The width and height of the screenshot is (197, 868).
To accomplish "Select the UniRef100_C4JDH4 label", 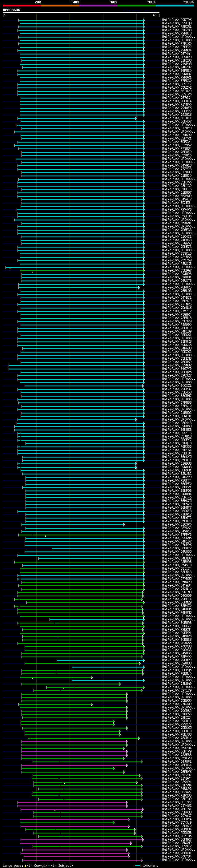I will tap(176, 494).
